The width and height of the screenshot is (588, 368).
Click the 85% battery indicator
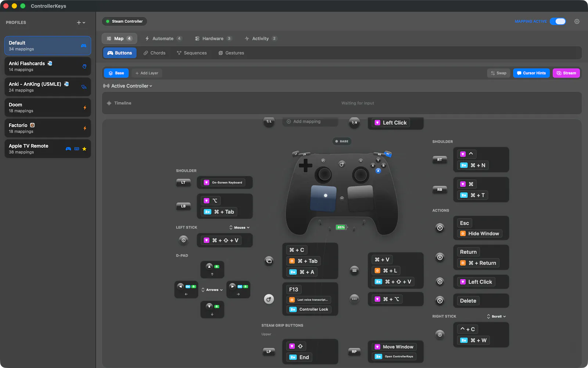(341, 227)
